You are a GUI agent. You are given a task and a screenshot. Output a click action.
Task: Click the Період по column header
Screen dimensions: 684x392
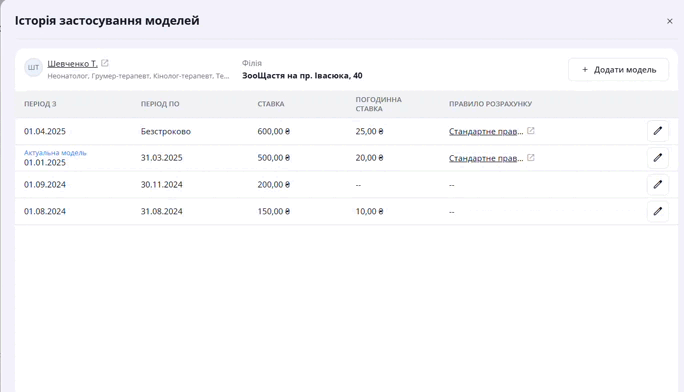click(160, 104)
